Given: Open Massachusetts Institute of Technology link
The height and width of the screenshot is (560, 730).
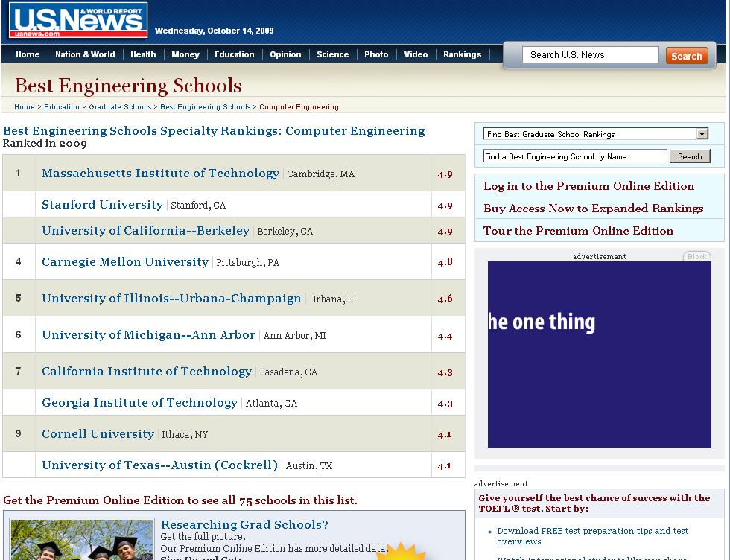Looking at the screenshot, I should [x=161, y=174].
